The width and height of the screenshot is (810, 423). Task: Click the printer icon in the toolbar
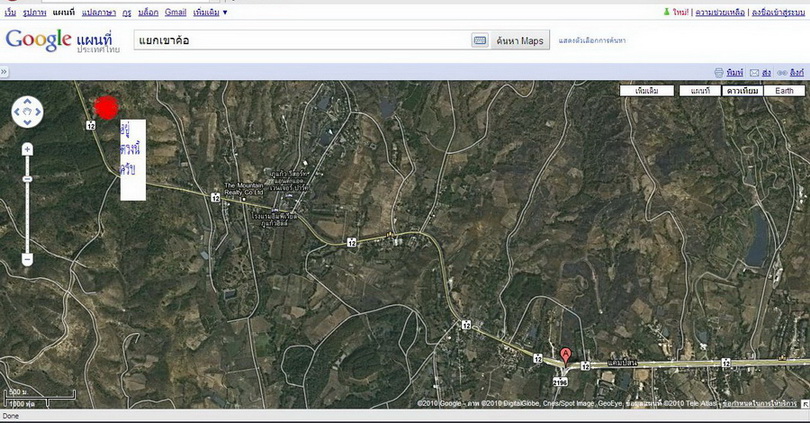(719, 73)
